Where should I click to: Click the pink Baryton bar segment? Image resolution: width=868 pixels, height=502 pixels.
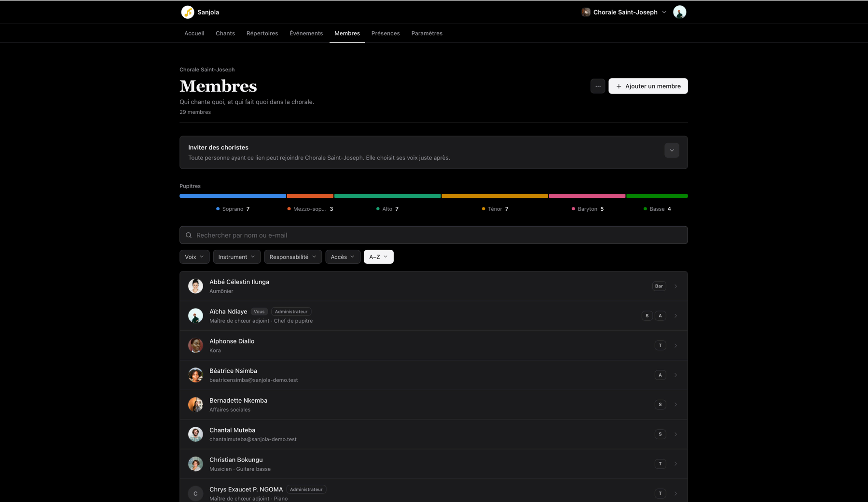click(587, 196)
